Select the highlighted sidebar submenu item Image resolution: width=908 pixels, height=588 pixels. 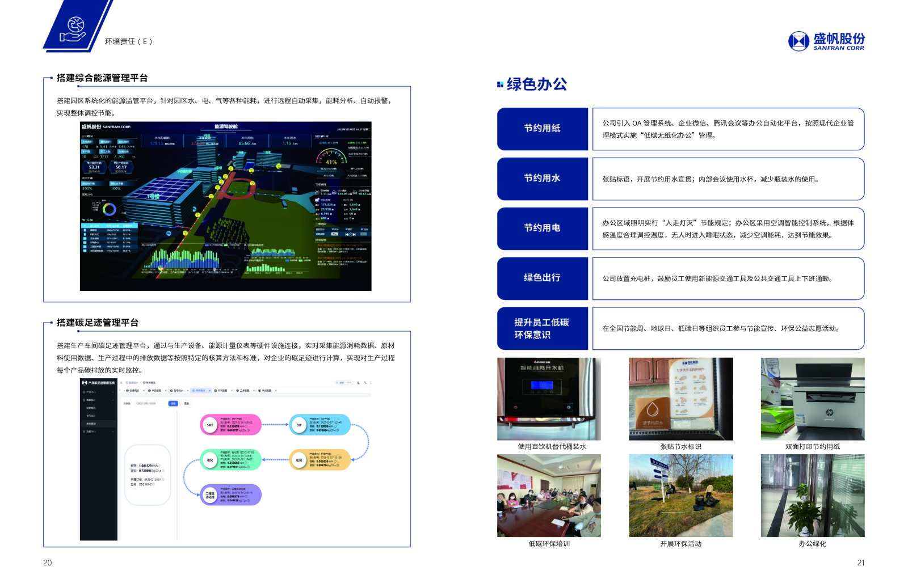tap(91, 424)
